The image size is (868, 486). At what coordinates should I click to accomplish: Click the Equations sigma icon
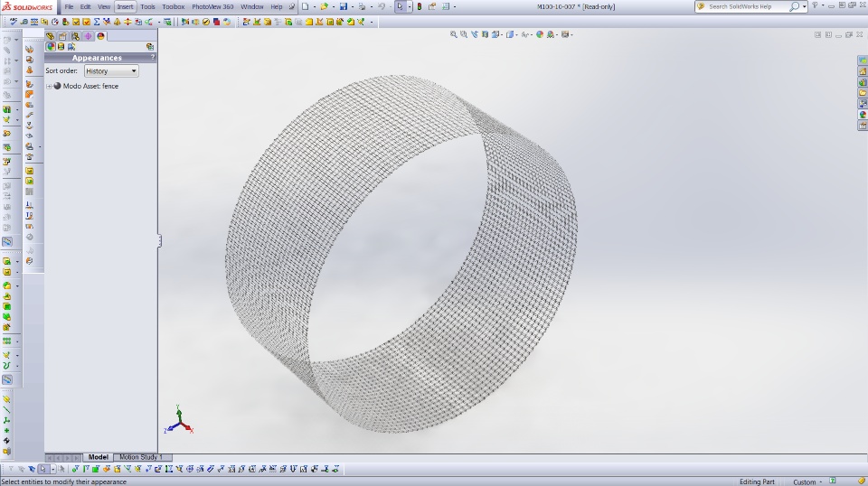pos(97,22)
